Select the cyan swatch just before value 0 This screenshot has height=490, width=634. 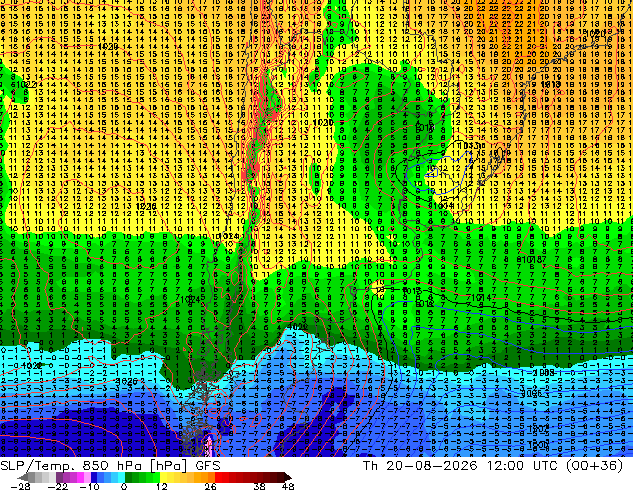coord(121,477)
